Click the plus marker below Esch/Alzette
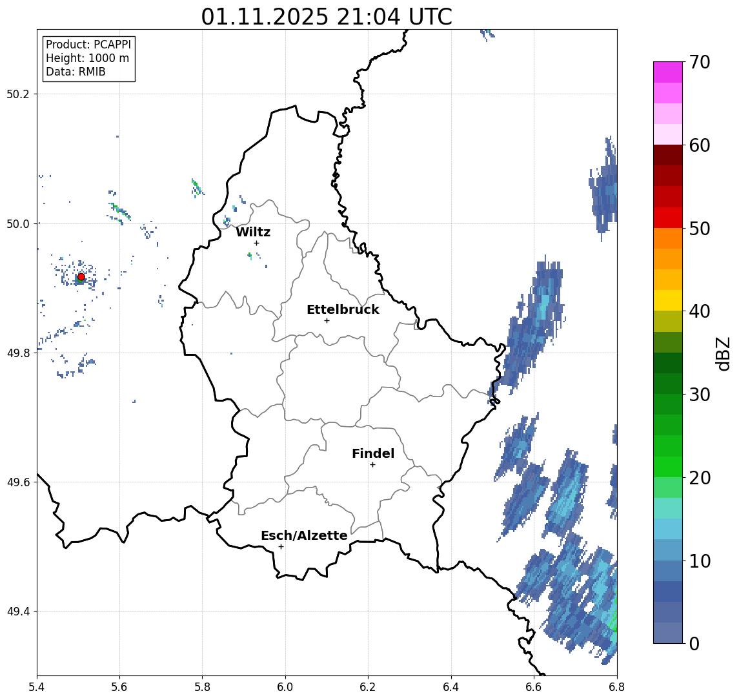Image resolution: width=739 pixels, height=700 pixels. pos(281,547)
